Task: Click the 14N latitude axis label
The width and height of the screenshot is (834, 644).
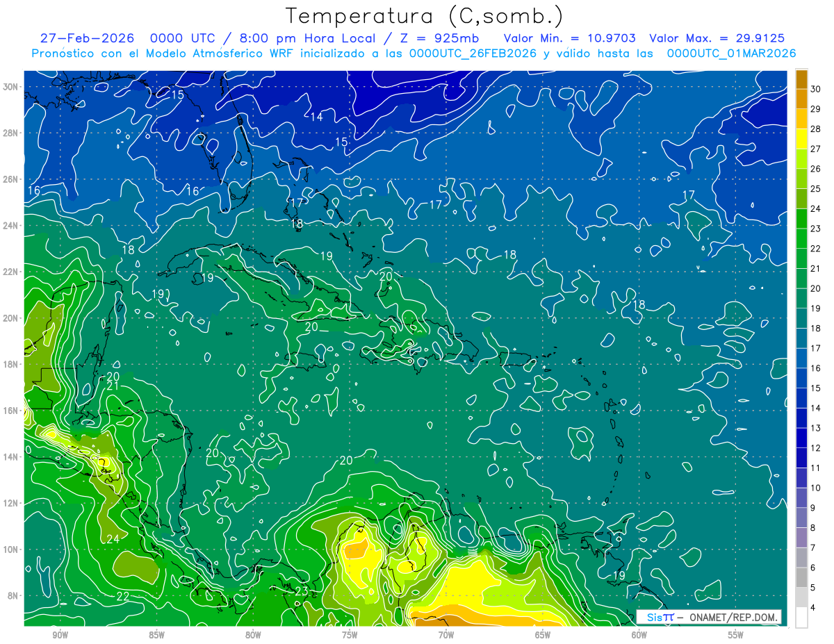Action: [10, 456]
